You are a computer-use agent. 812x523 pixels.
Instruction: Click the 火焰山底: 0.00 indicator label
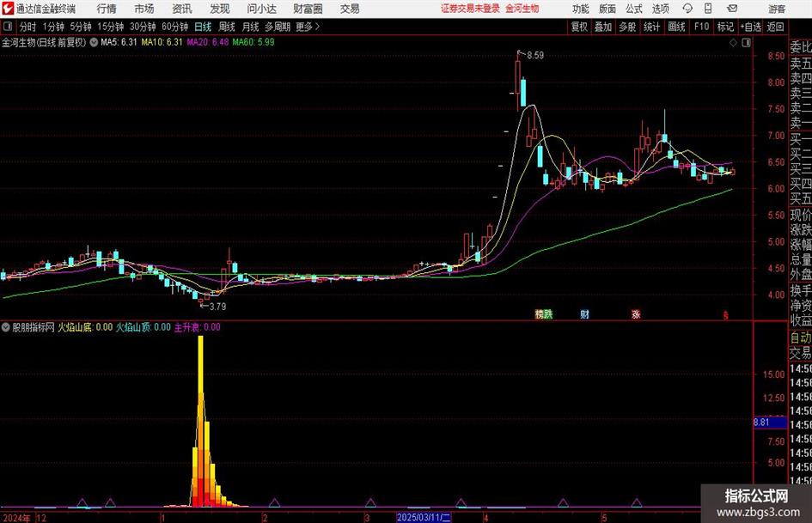click(x=85, y=327)
